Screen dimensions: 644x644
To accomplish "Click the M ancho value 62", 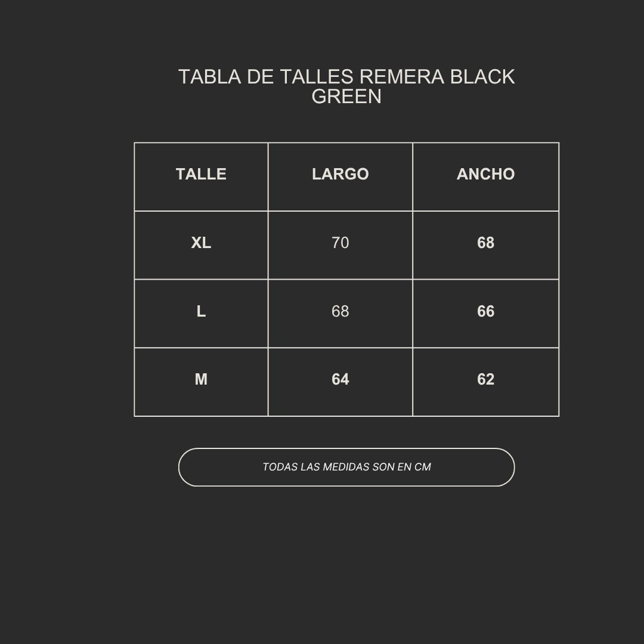I will [x=485, y=379].
